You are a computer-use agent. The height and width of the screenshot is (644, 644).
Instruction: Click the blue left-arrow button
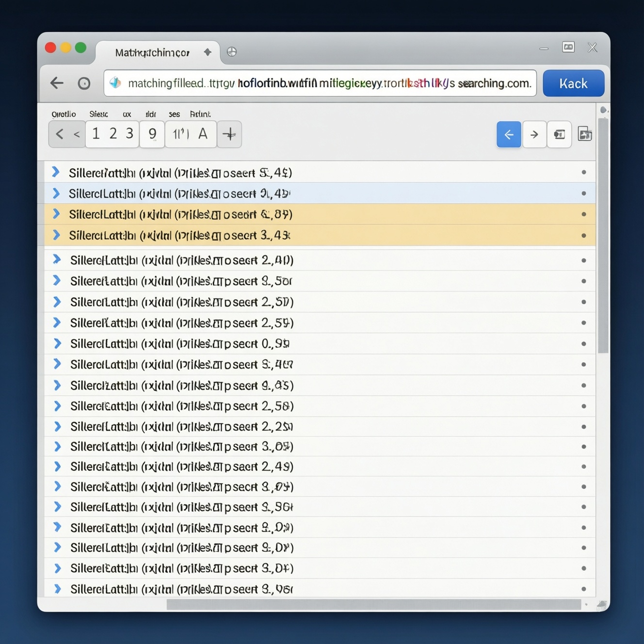pyautogui.click(x=509, y=134)
